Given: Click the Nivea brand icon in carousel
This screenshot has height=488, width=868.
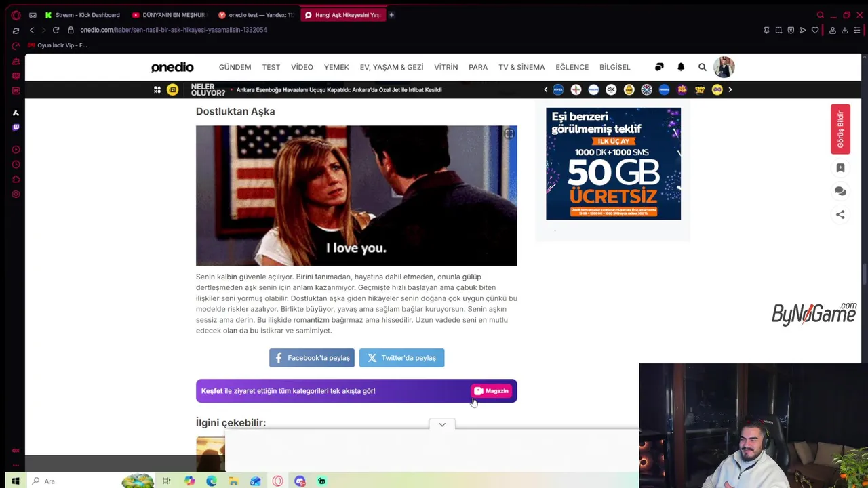Looking at the screenshot, I should [558, 89].
